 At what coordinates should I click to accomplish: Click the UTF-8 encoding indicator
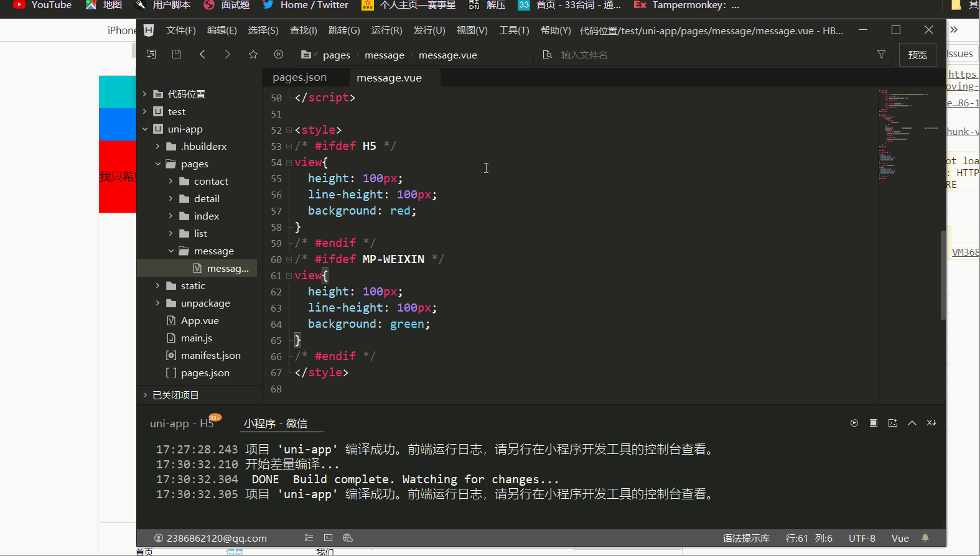862,538
